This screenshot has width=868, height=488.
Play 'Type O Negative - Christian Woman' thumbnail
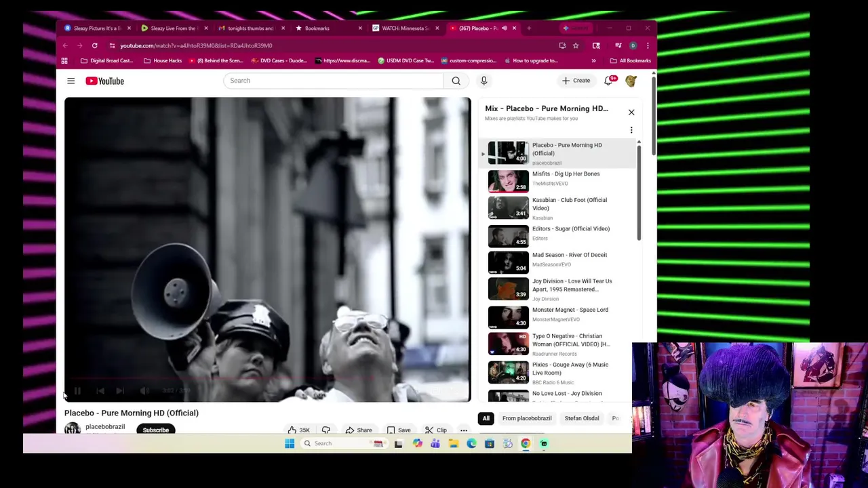pos(508,344)
